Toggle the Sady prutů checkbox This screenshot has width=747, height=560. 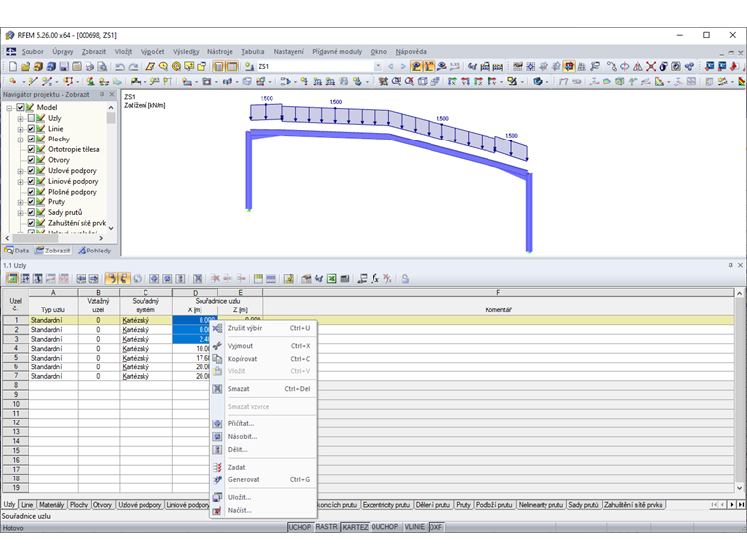pos(31,212)
